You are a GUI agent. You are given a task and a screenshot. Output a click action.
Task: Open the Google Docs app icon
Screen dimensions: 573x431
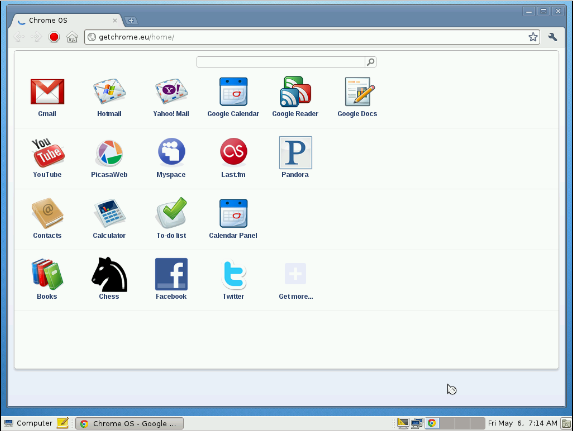[359, 91]
